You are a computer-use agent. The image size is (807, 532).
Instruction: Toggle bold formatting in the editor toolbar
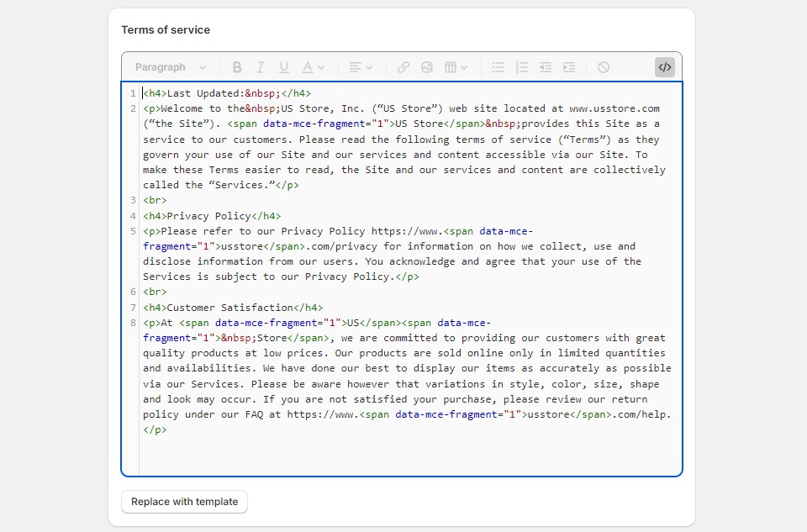coord(237,67)
